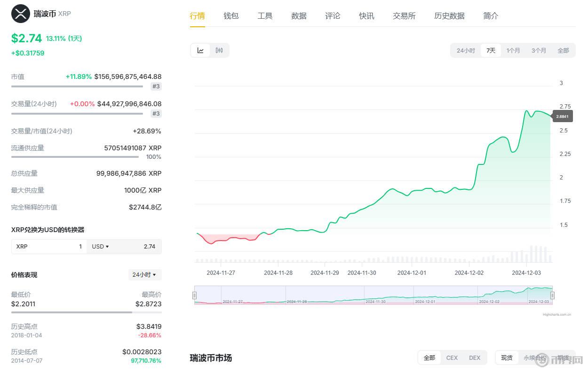Open the 交易所 tab

[404, 16]
